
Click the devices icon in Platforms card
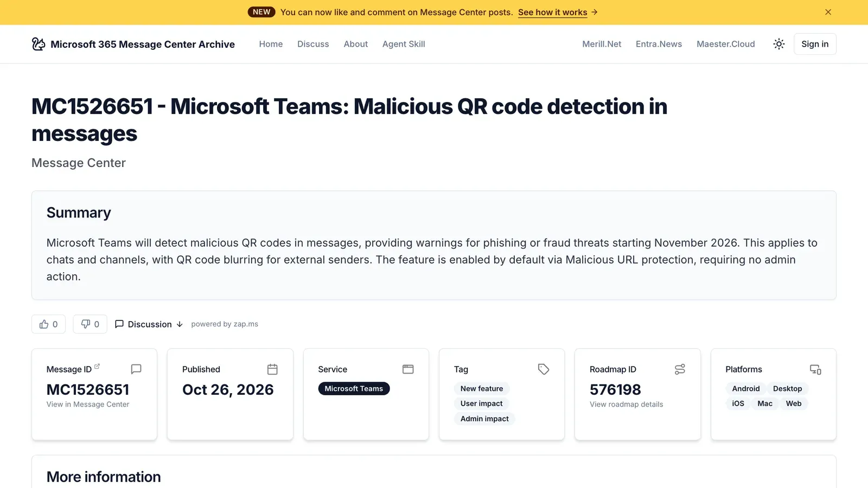[815, 369]
